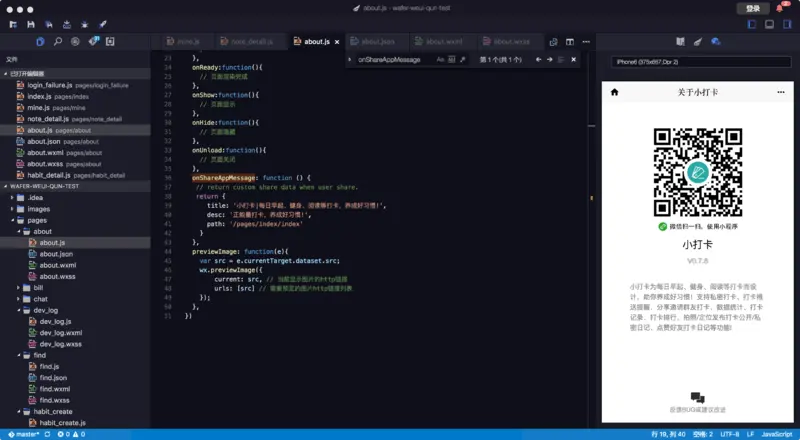Go to next search match arrow
Viewport: 800px width, 440px height.
click(x=549, y=60)
